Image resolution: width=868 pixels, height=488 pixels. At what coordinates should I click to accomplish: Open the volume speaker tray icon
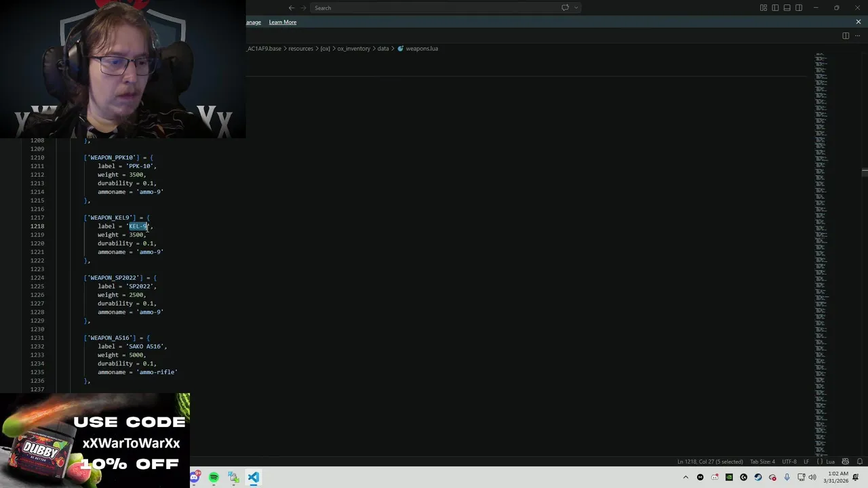tap(812, 478)
